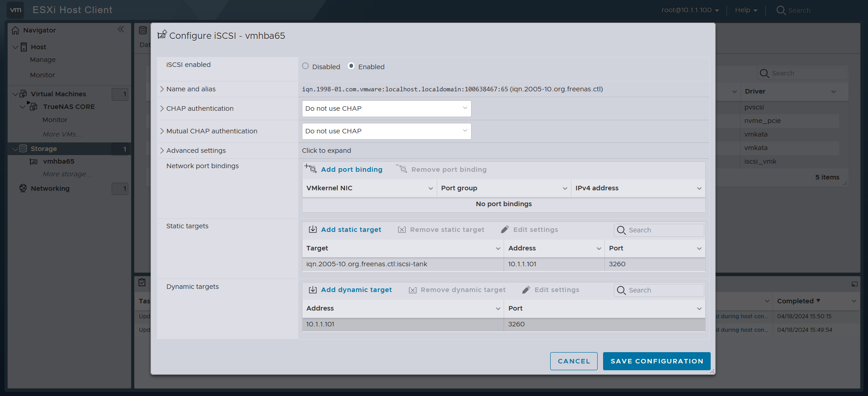Click Configure iSCSI dialog title icon

tap(162, 34)
